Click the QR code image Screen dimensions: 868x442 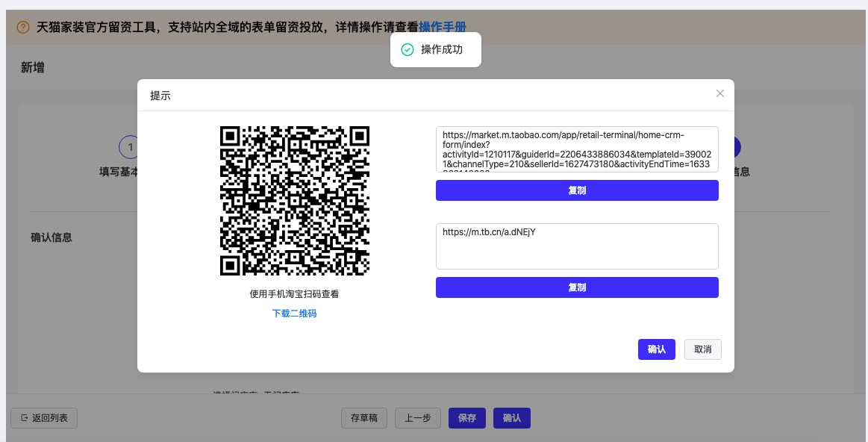[x=295, y=201]
